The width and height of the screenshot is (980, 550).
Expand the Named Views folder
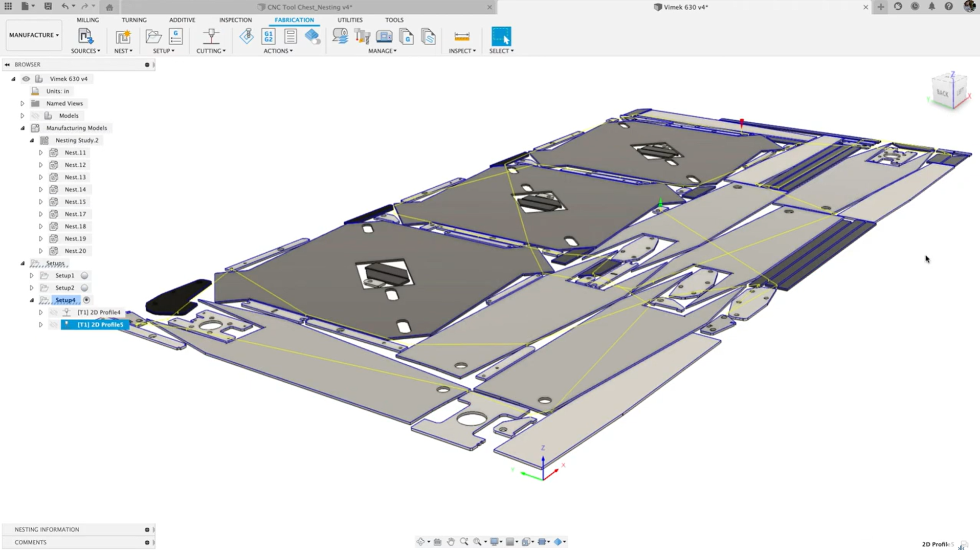click(23, 103)
